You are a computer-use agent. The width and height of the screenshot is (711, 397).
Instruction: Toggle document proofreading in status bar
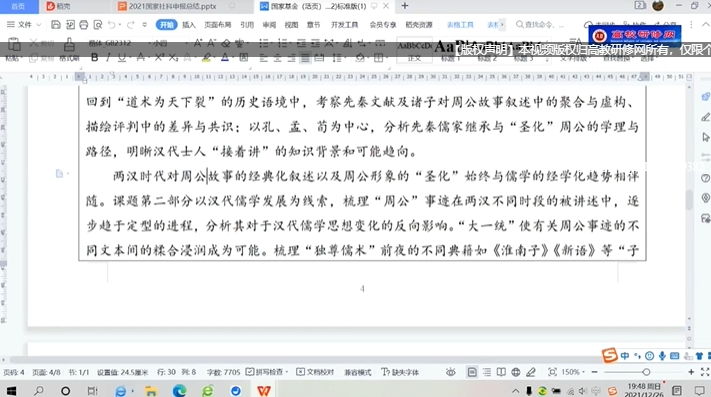pos(315,372)
